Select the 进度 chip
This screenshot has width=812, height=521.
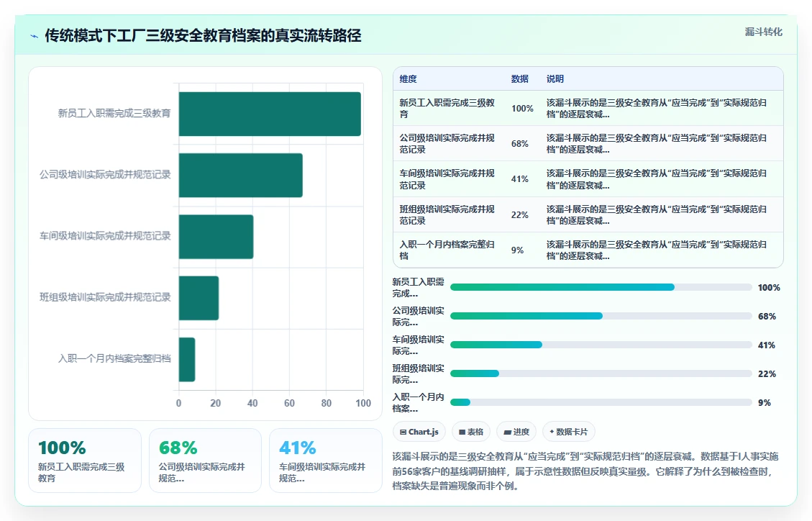(x=516, y=432)
